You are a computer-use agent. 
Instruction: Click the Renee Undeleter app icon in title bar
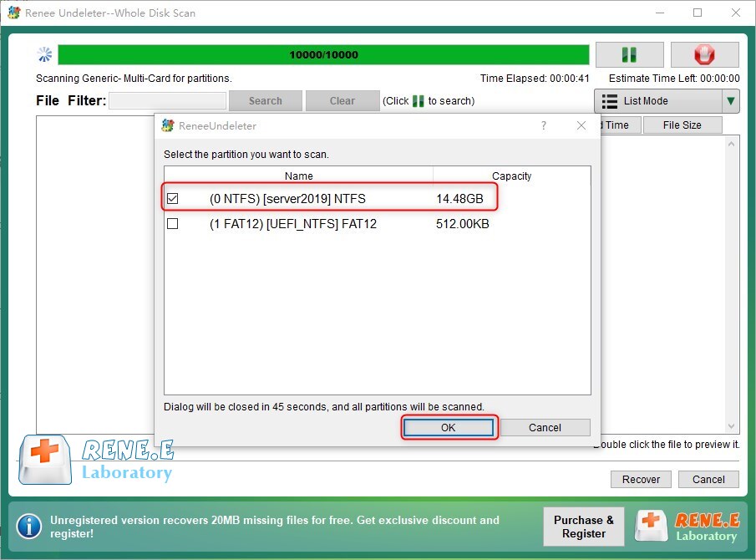coord(13,13)
